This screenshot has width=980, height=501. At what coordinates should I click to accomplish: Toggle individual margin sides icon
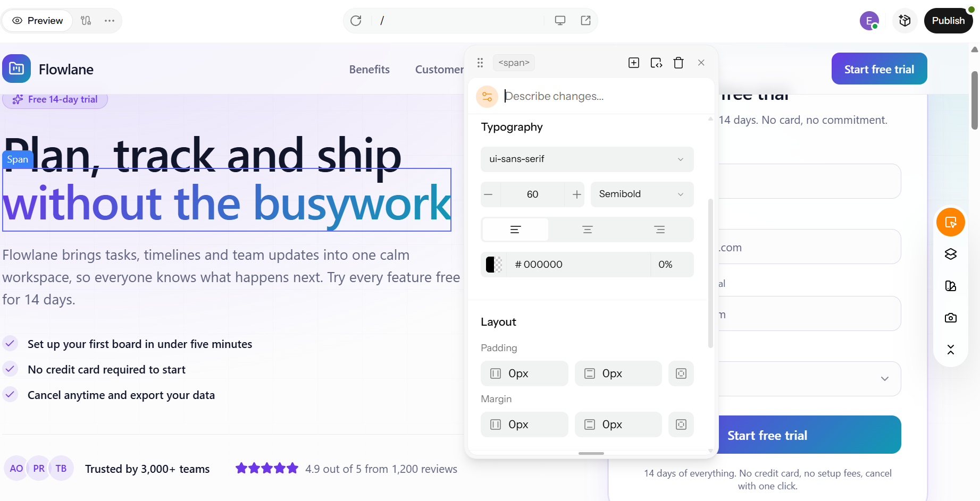[x=681, y=424]
